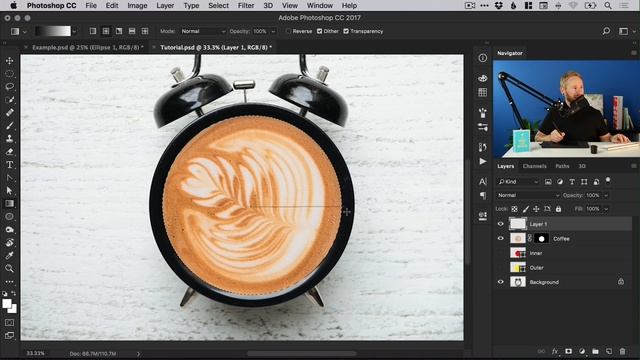Open the gradient picker arrow

tap(74, 31)
